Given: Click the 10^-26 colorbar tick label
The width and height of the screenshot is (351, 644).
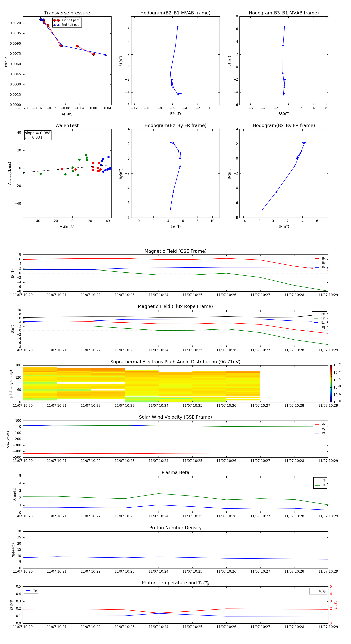Looking at the screenshot, I should tap(337, 365).
